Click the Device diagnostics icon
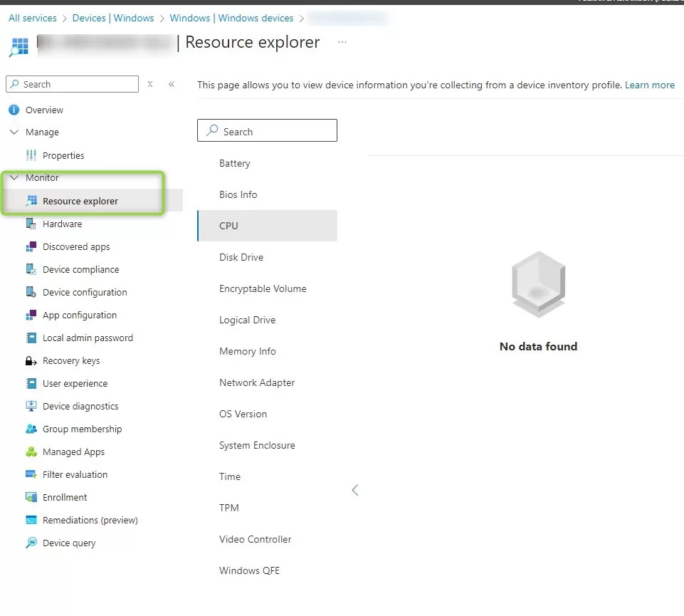This screenshot has height=616, width=684. click(31, 406)
